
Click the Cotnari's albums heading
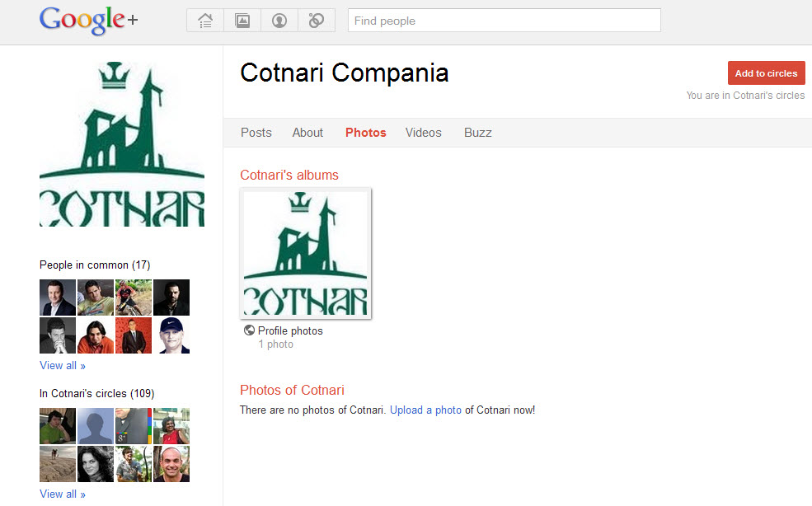289,175
